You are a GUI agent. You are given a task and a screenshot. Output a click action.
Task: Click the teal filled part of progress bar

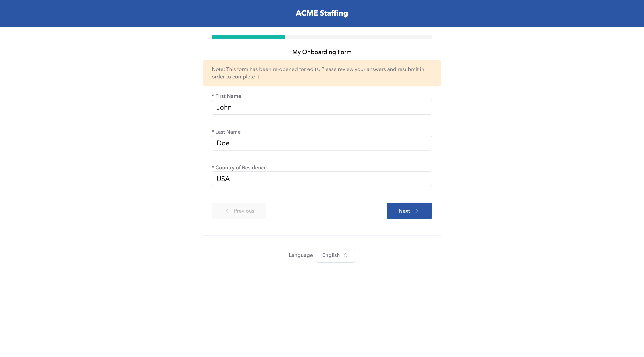click(x=248, y=37)
